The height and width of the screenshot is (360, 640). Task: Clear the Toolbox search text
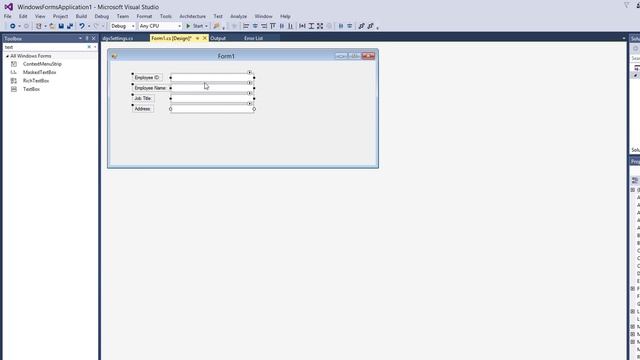pyautogui.click(x=89, y=47)
